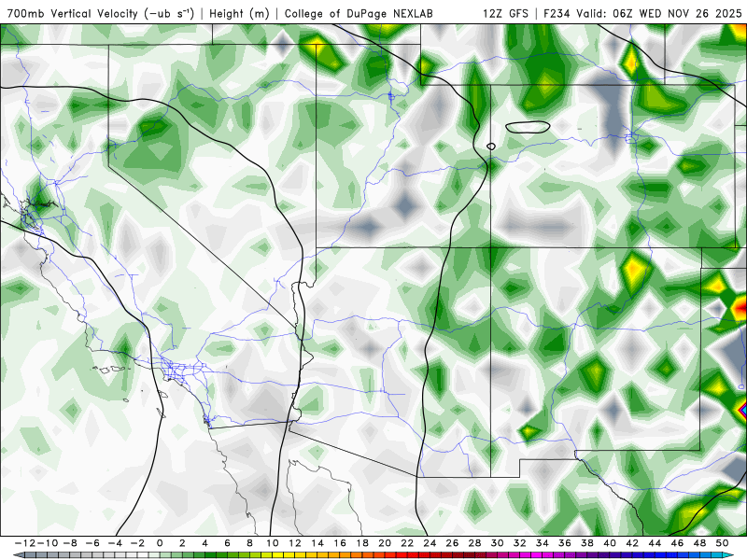747x560 pixels.
Task: Click the "12Z GFS" model run label
Action: pyautogui.click(x=505, y=14)
